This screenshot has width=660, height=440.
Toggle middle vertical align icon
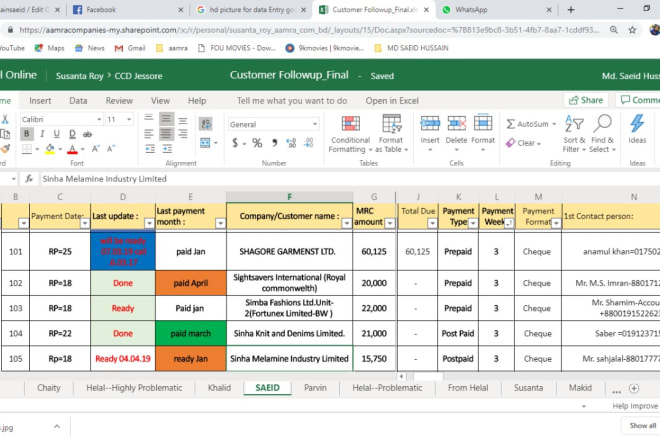tap(166, 119)
